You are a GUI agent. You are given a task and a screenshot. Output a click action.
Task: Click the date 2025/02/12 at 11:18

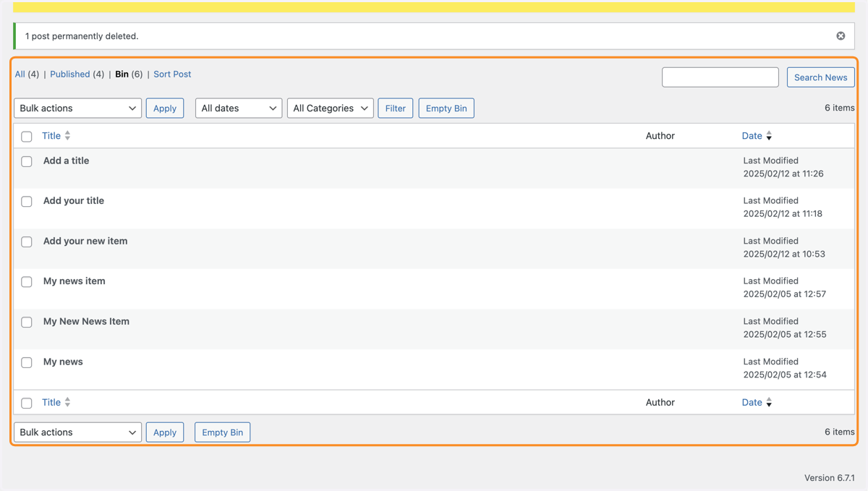[783, 214]
